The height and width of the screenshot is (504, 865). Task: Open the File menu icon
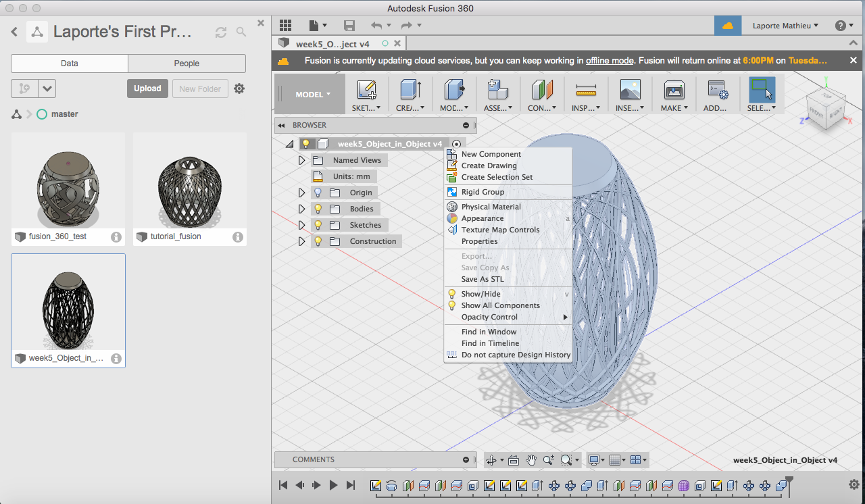tap(318, 26)
